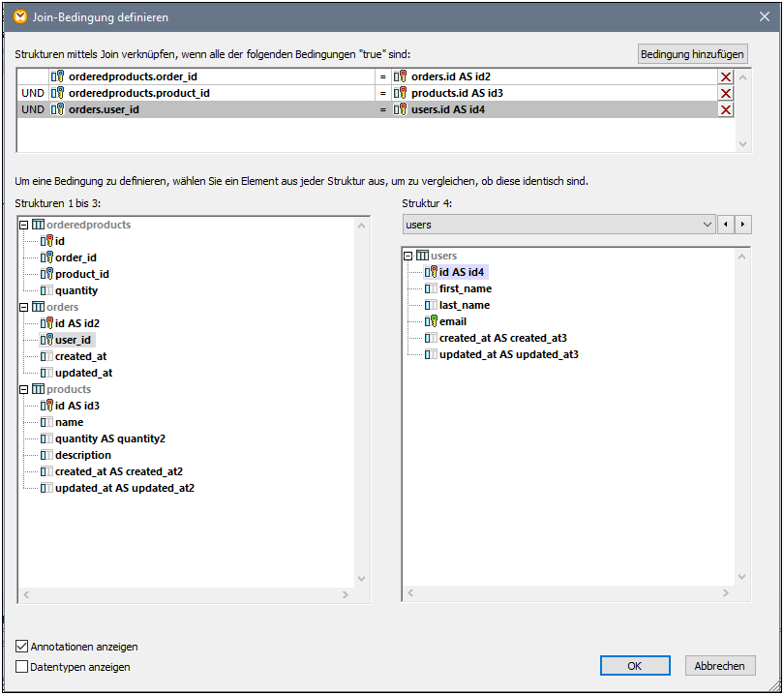Screen dimensions: 784x695
Task: Click the products table icon in tree
Action: pyautogui.click(x=39, y=389)
